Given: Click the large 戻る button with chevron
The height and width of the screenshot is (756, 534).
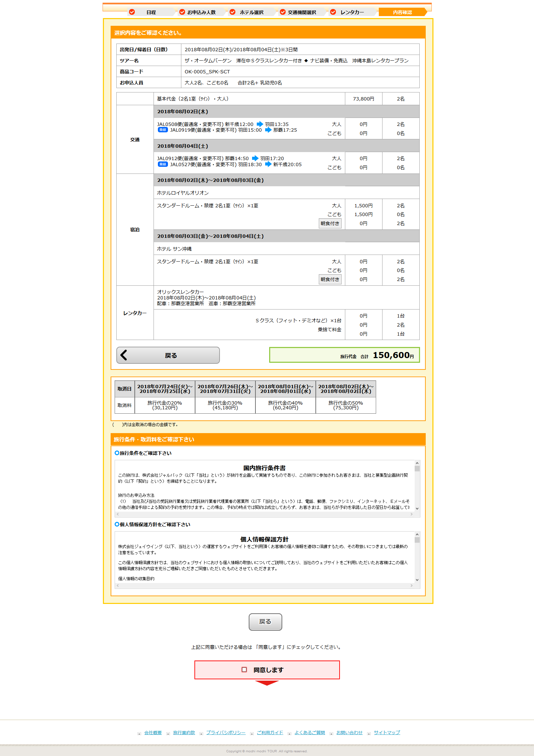Looking at the screenshot, I should (x=168, y=355).
